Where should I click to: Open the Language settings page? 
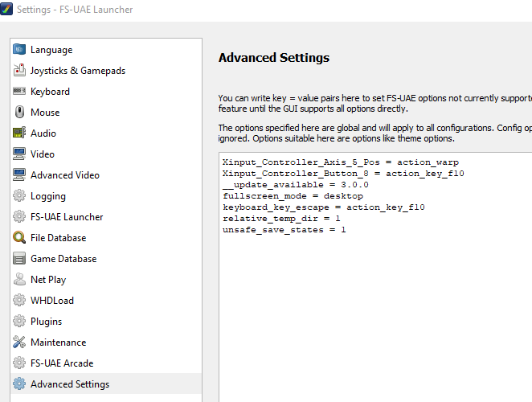106,50
